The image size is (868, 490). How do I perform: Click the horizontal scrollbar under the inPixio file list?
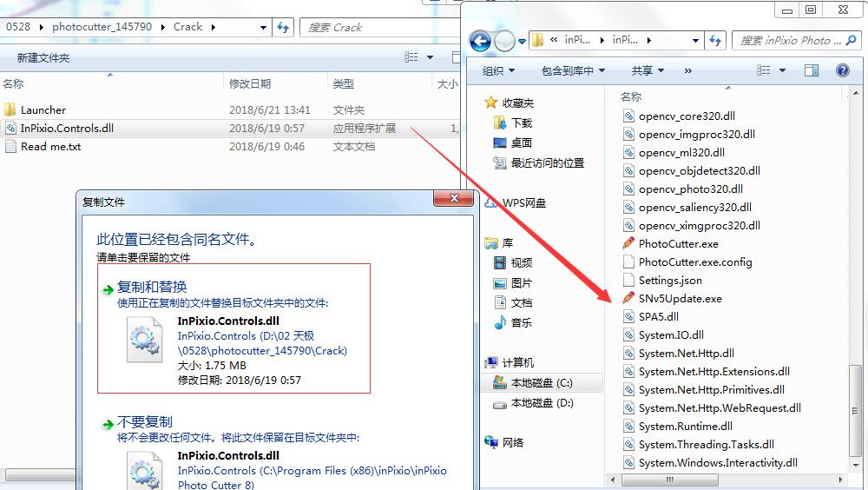pyautogui.click(x=669, y=480)
